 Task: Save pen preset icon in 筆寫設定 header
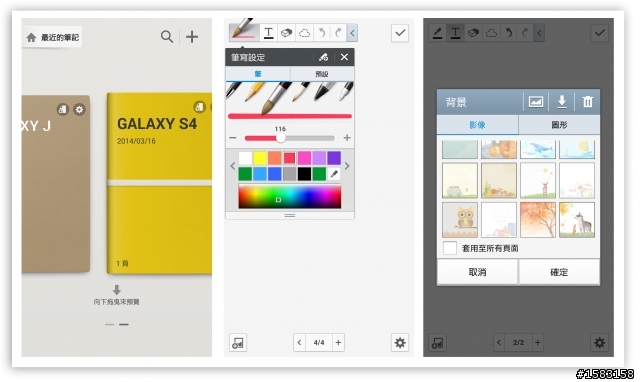(324, 57)
